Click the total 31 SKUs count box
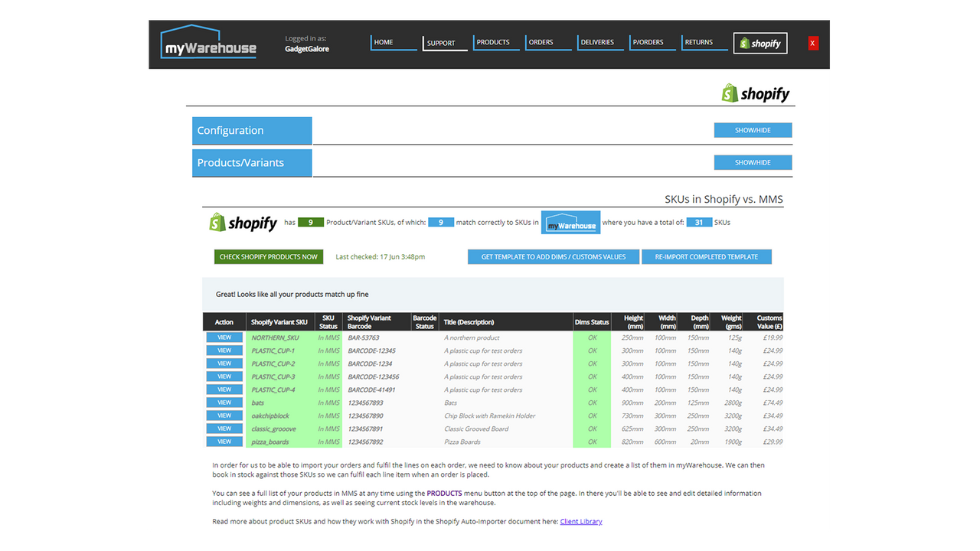The image size is (980, 551). tap(699, 223)
